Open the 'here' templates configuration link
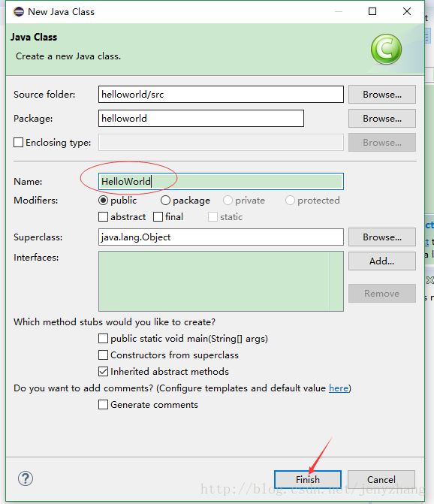The height and width of the screenshot is (504, 434). click(x=339, y=388)
